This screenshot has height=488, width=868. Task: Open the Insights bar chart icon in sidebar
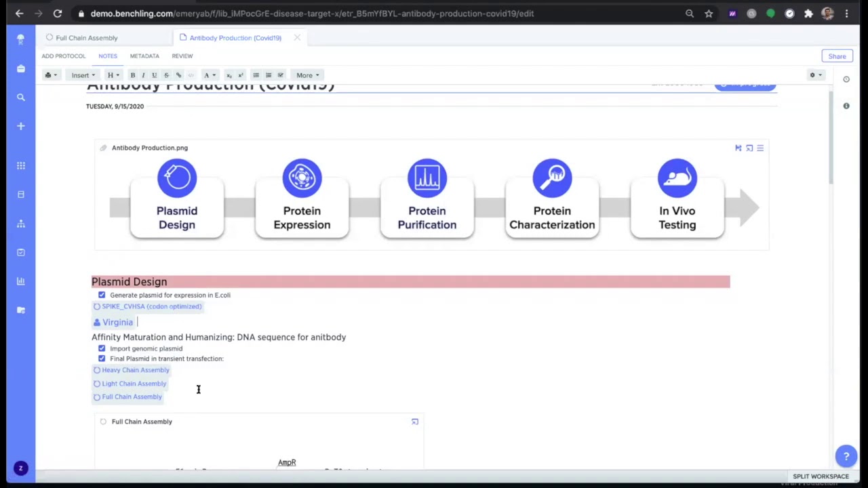20,281
